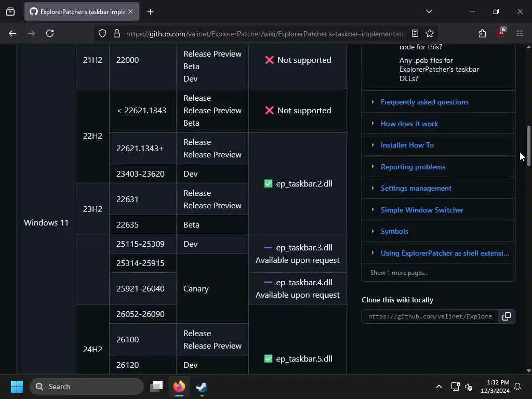Open the clock showing 1:32 PM
Screen dimensions: 532x399
pyautogui.click(x=495, y=387)
